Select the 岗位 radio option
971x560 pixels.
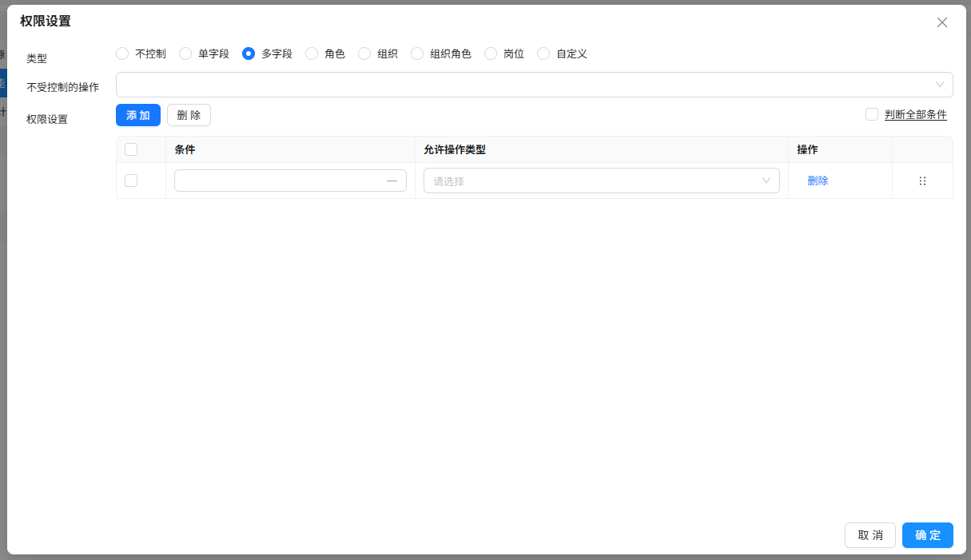pyautogui.click(x=491, y=54)
